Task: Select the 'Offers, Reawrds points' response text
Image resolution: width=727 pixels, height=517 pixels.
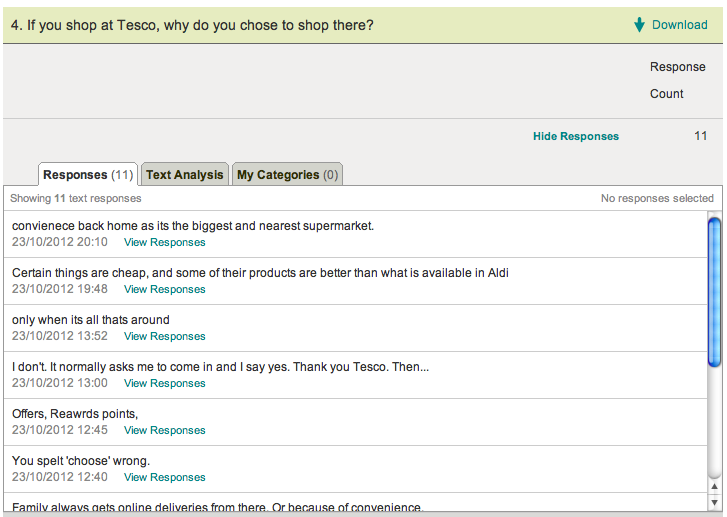Action: pos(75,414)
